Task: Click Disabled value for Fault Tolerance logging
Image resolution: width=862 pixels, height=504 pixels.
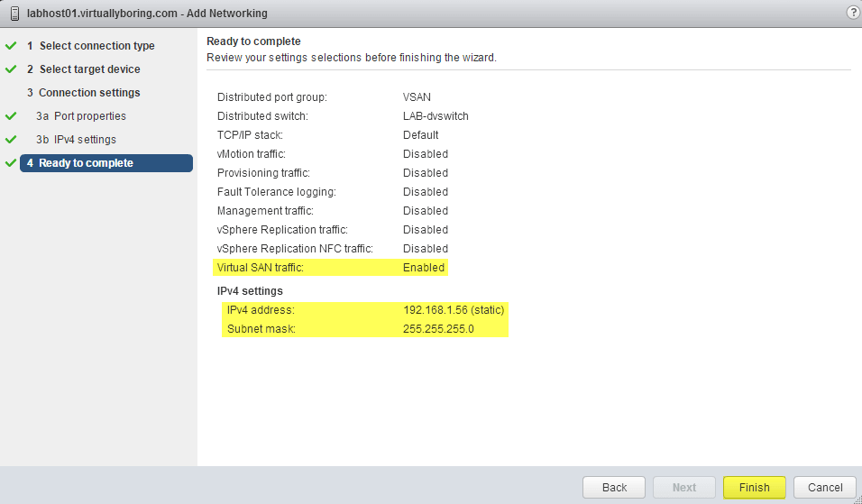Action: point(426,192)
